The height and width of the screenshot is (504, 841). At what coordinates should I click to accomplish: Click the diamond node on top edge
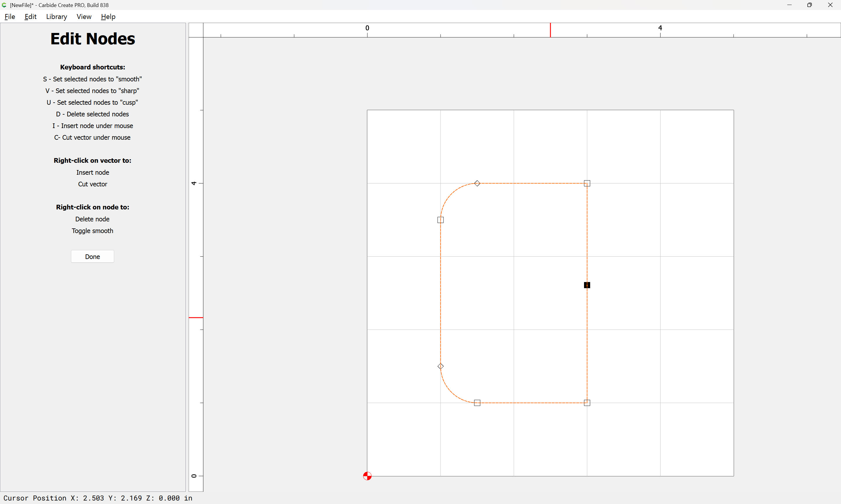[x=477, y=183]
